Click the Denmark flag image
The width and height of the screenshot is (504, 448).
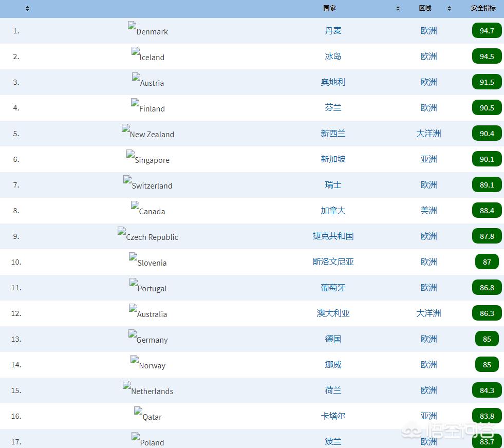tap(132, 26)
